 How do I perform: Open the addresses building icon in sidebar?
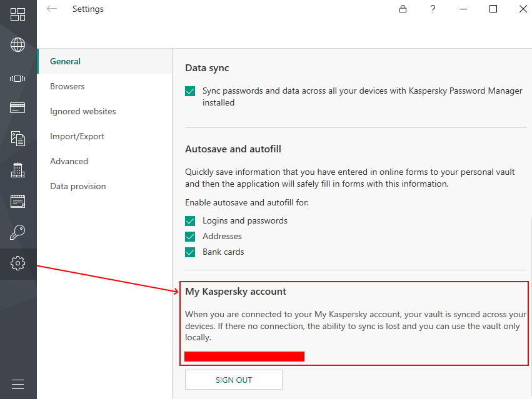coord(18,170)
